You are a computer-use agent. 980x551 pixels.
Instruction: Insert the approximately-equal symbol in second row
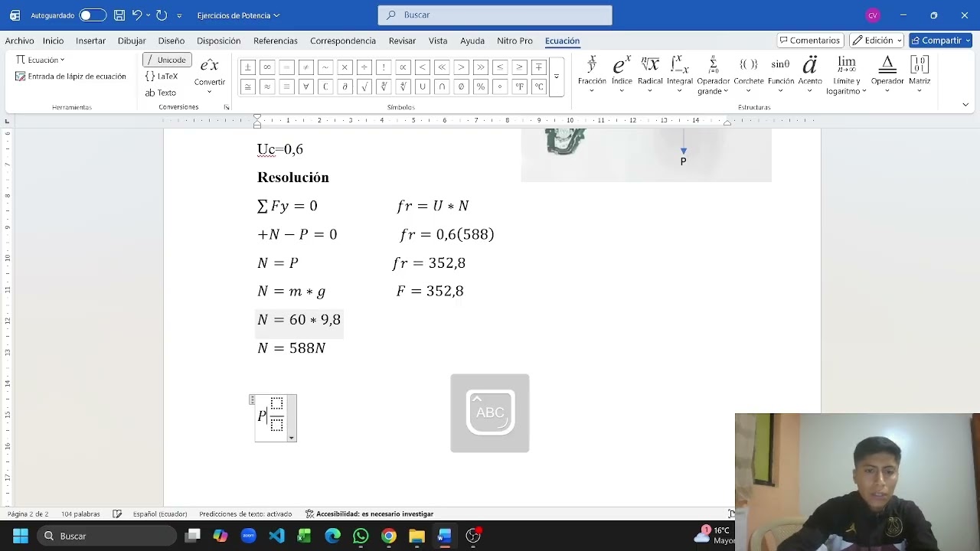tap(267, 86)
